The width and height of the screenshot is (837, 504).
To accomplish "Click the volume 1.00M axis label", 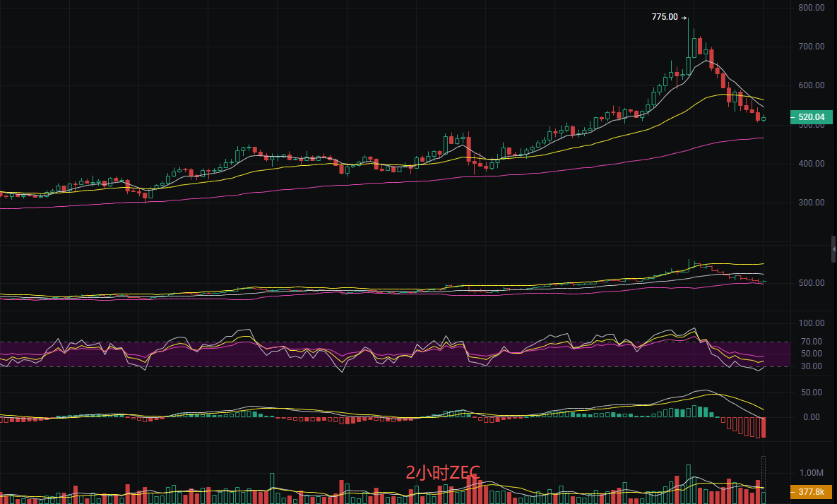I will tap(810, 472).
